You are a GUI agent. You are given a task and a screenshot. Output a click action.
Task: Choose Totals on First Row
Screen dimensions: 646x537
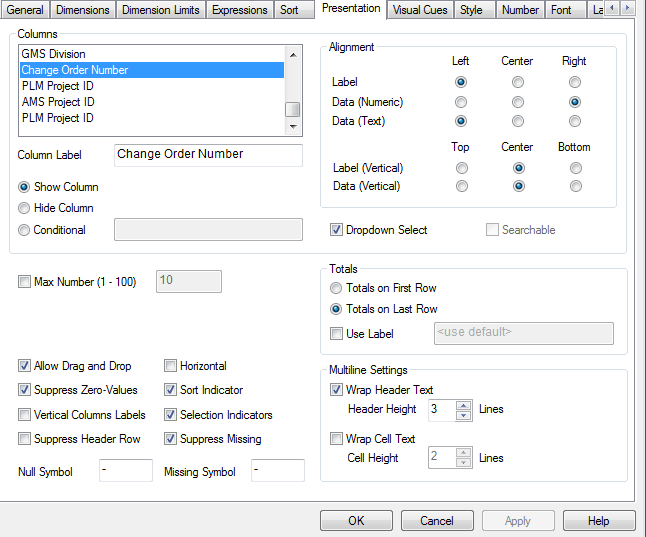pos(337,288)
